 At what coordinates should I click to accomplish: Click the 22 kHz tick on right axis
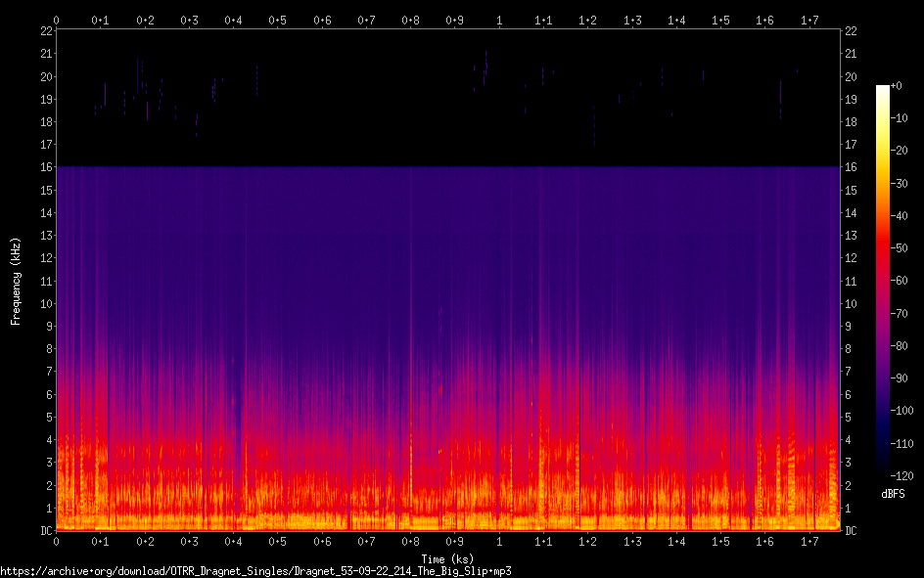[x=851, y=31]
